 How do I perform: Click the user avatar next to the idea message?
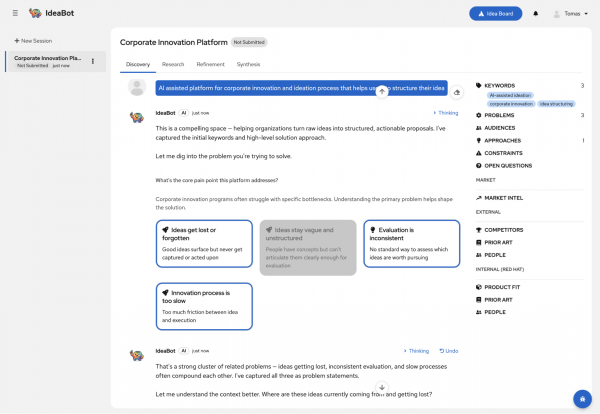137,88
